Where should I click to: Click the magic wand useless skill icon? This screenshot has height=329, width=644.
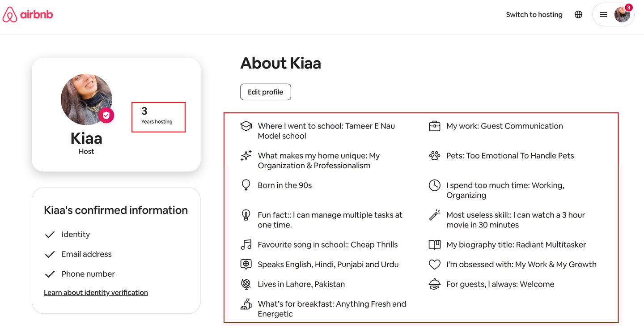(434, 215)
